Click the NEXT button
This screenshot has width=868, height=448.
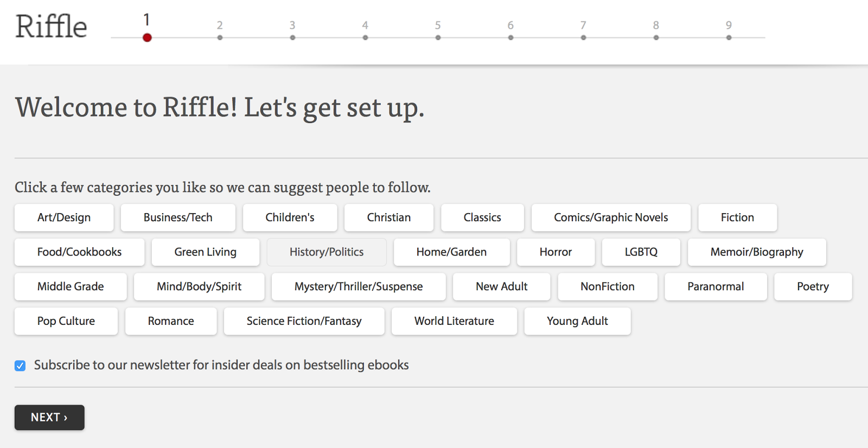pos(49,418)
